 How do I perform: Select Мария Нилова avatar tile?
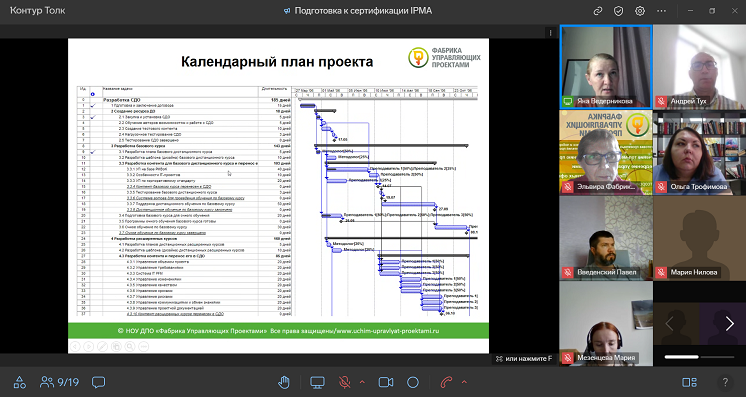tap(699, 238)
